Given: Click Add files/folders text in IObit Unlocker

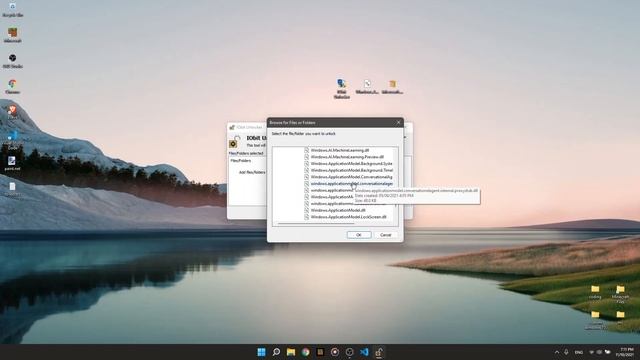Looking at the screenshot, I should pos(252,172).
